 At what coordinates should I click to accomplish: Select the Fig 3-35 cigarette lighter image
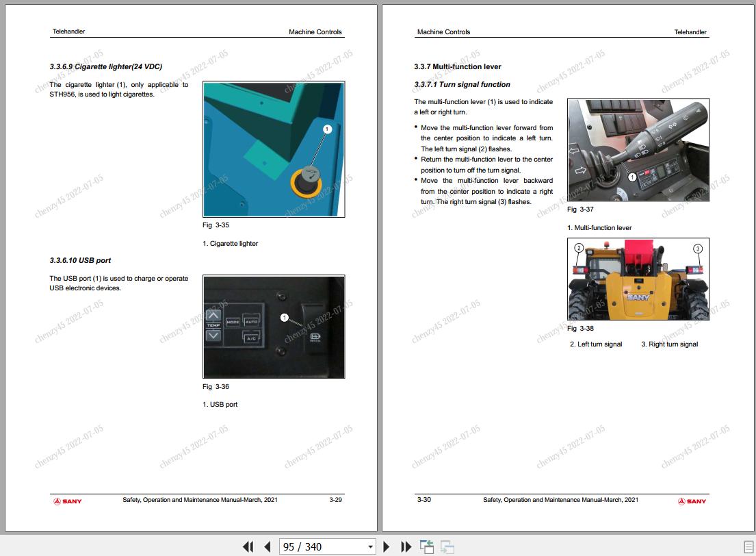pos(273,149)
